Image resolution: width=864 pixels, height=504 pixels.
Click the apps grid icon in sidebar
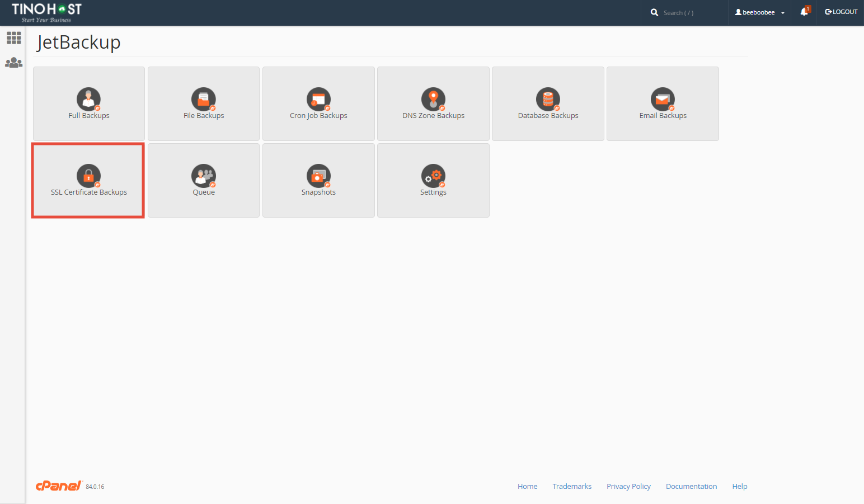[x=13, y=38]
